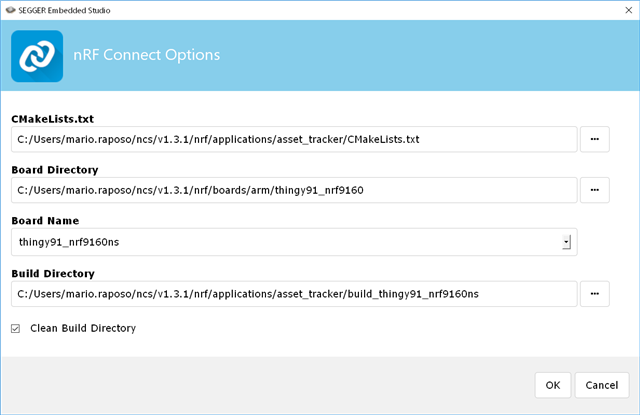The height and width of the screenshot is (415, 640).
Task: Open the Board Directory browse button
Action: (x=594, y=190)
